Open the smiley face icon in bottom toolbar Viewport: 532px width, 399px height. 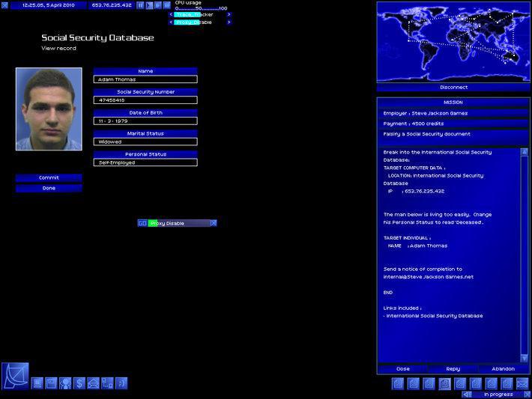tap(121, 383)
